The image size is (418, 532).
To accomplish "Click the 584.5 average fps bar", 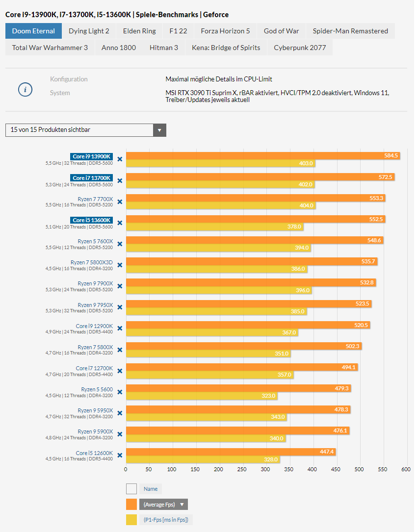I will pos(263,155).
